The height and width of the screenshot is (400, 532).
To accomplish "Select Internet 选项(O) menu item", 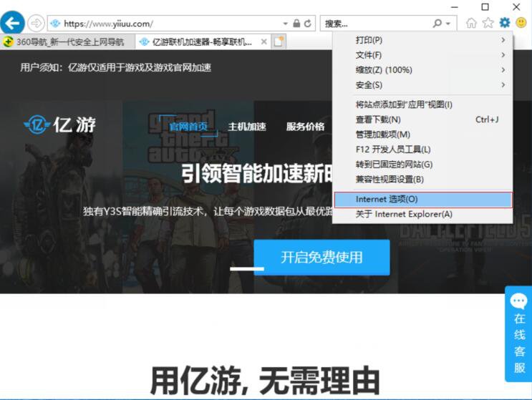I will (422, 200).
